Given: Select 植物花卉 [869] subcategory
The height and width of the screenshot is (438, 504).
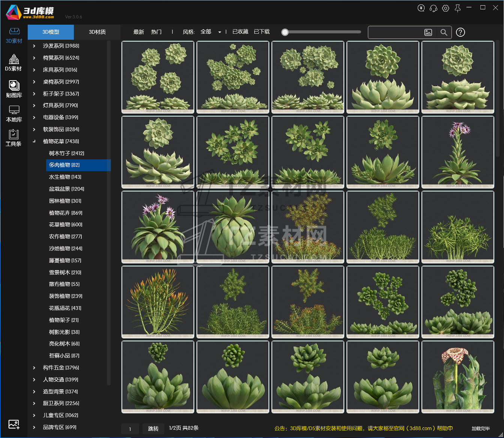Looking at the screenshot, I should pyautogui.click(x=66, y=213).
